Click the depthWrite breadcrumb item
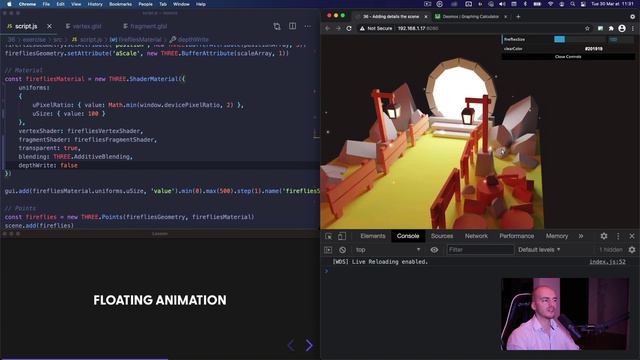The height and width of the screenshot is (360, 640). pyautogui.click(x=189, y=40)
